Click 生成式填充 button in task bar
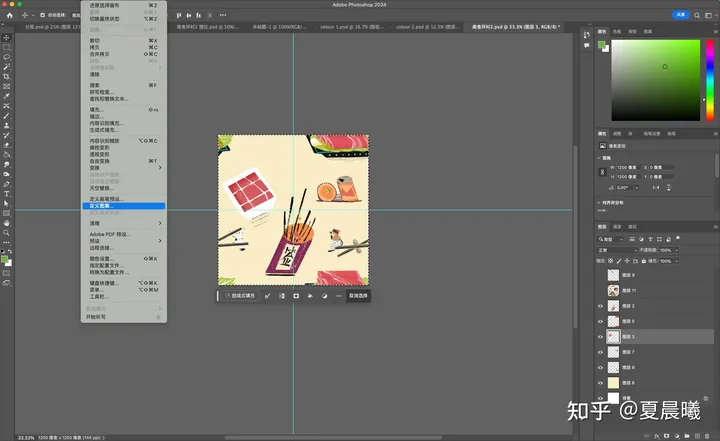The image size is (720, 441). (240, 296)
